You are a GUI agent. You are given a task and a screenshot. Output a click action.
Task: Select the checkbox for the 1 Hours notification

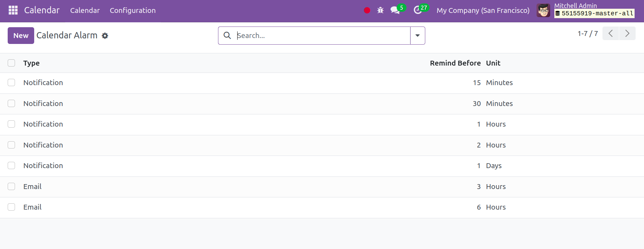coord(12,124)
